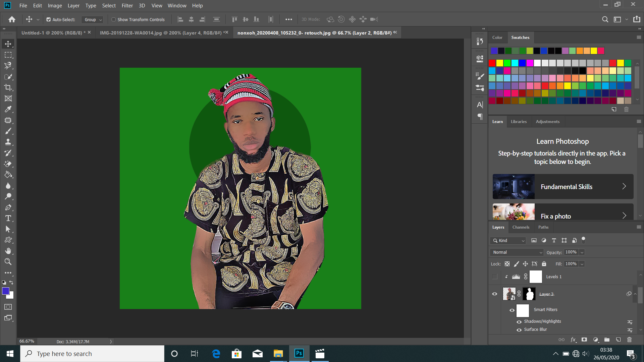Select the Rectangular Marquee tool
The height and width of the screenshot is (362, 644).
coord(8,55)
